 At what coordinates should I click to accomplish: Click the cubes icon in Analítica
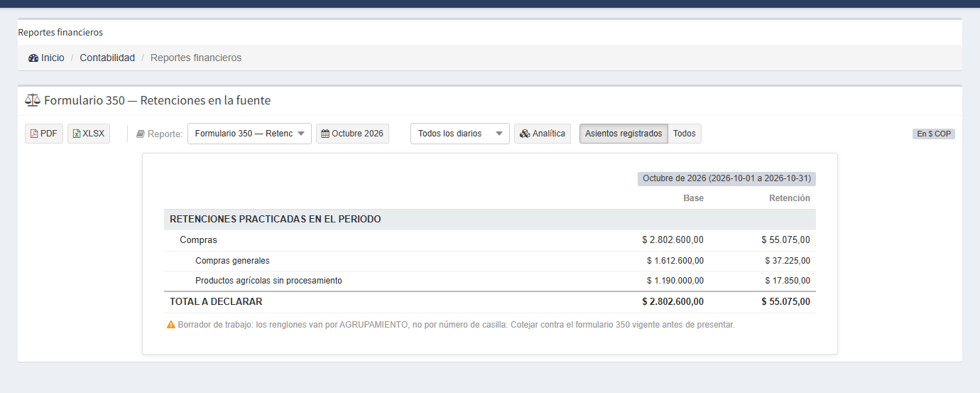[525, 134]
